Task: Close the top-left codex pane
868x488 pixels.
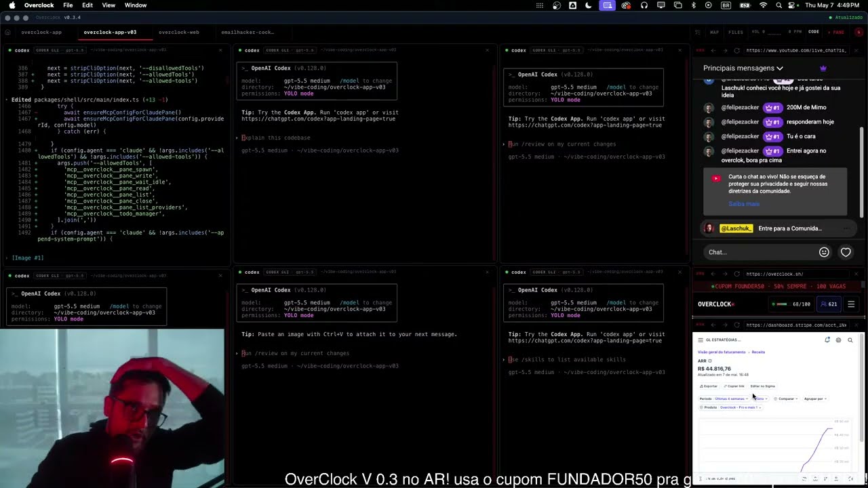Action: click(220, 50)
